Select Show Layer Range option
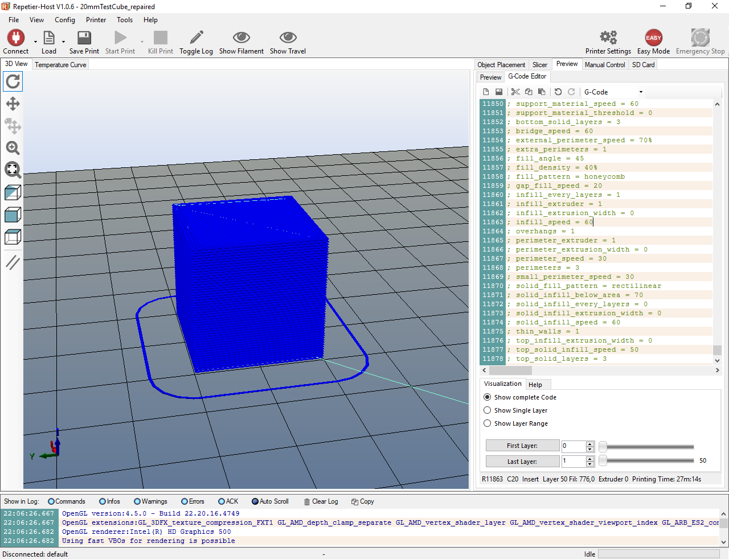Screen dimensions: 729x560 488,423
